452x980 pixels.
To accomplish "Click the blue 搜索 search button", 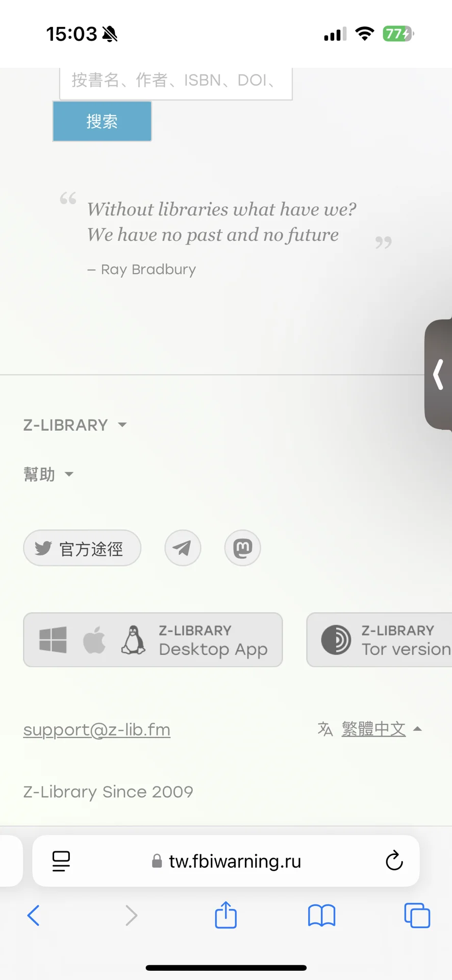I will 102,121.
